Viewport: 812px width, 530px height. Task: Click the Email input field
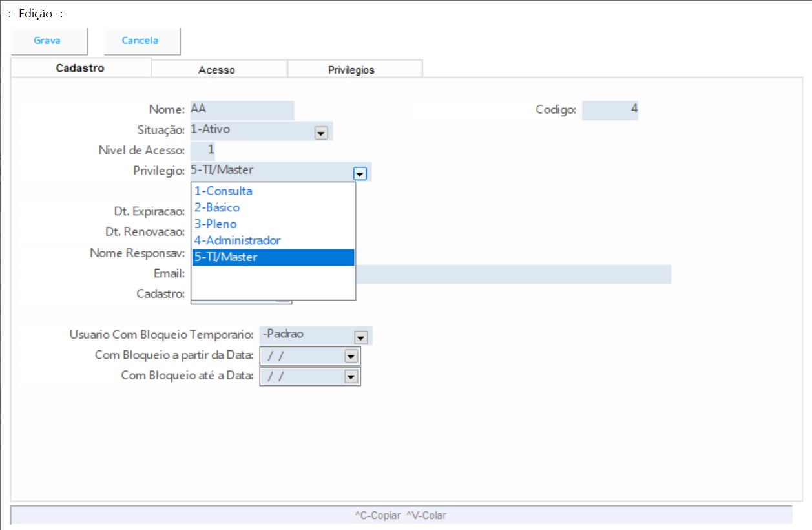pyautogui.click(x=513, y=275)
